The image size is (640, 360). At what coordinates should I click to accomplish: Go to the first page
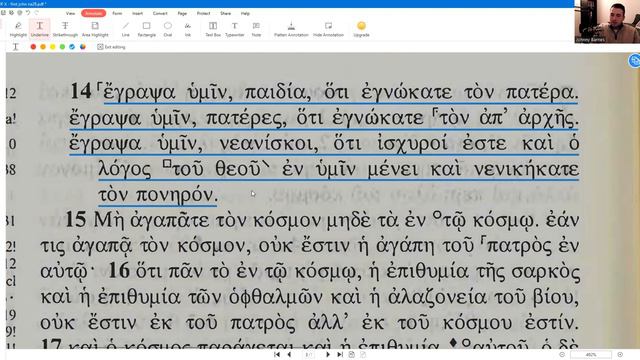[277, 355]
